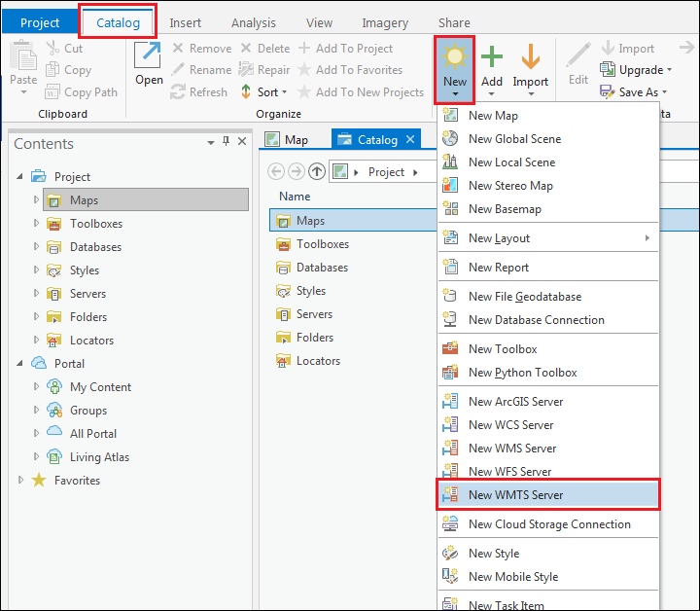
Task: Click the Project breadcrumb path segment
Action: [x=386, y=172]
